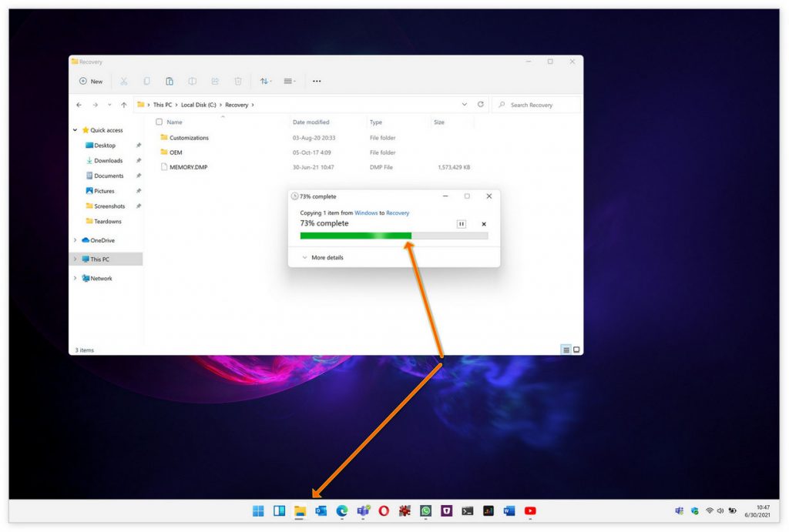Go up one folder level
This screenshot has width=789, height=532.
[124, 105]
